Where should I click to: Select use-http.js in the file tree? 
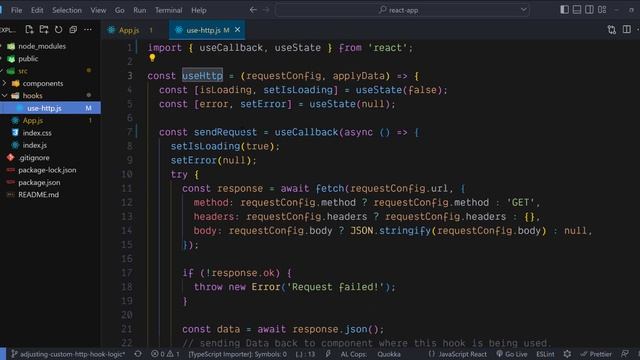pos(50,108)
